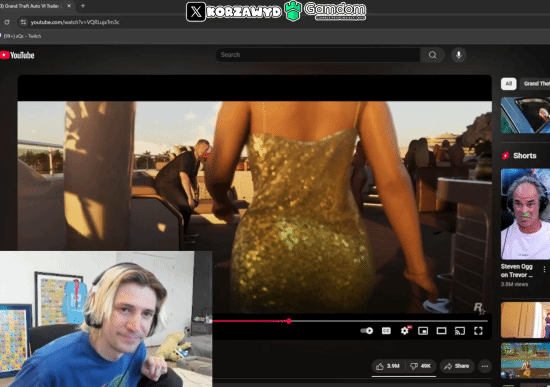The width and height of the screenshot is (550, 387).
Task: Seek using red progress bar handle
Action: (289, 321)
